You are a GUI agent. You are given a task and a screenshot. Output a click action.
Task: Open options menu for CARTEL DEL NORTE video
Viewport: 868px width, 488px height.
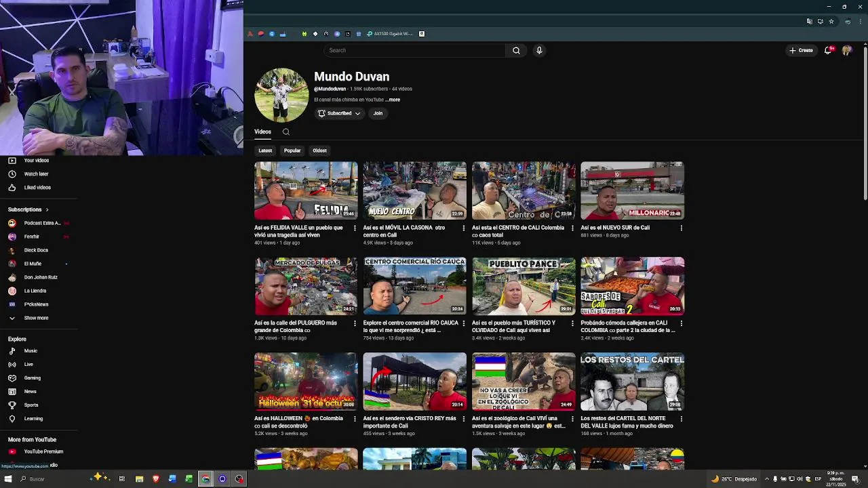click(x=682, y=419)
